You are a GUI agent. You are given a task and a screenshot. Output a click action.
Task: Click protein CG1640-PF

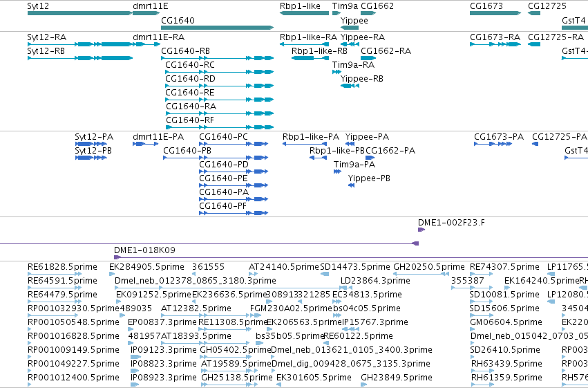coord(234,213)
